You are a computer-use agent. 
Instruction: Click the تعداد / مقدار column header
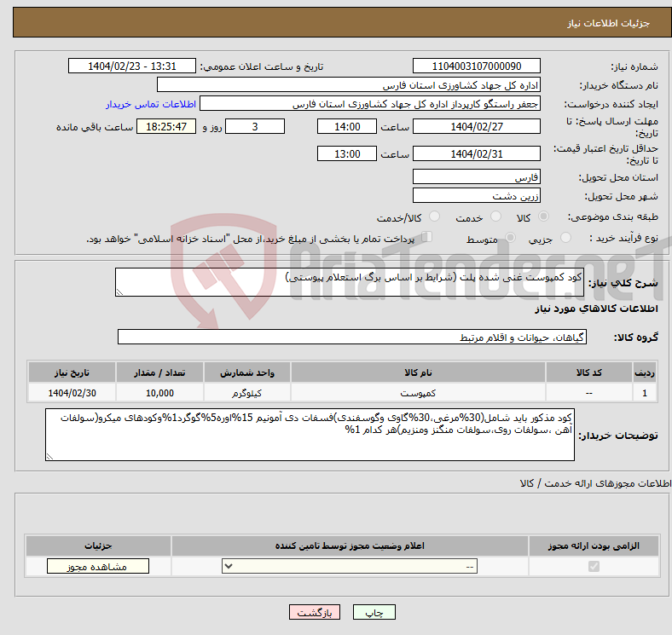coord(159,372)
